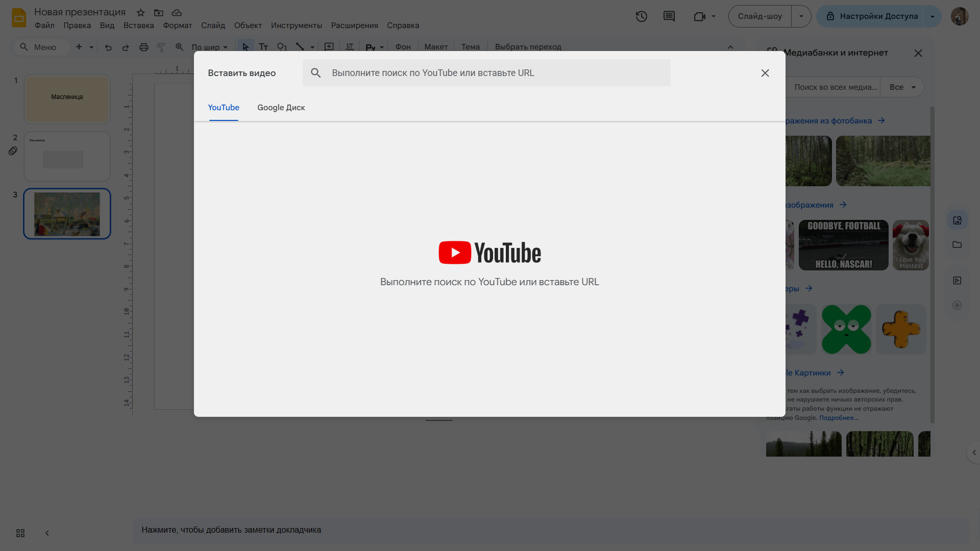Star the presentation title
The image size is (980, 551).
tap(141, 13)
